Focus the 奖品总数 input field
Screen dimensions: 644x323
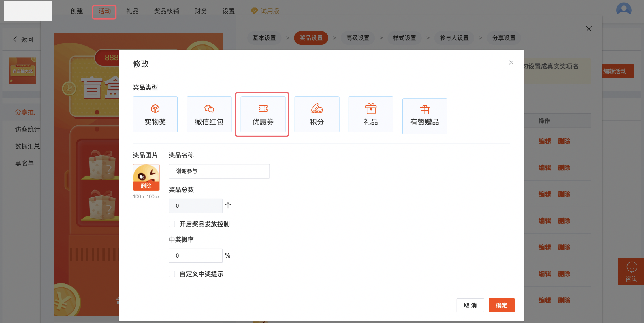tap(195, 206)
